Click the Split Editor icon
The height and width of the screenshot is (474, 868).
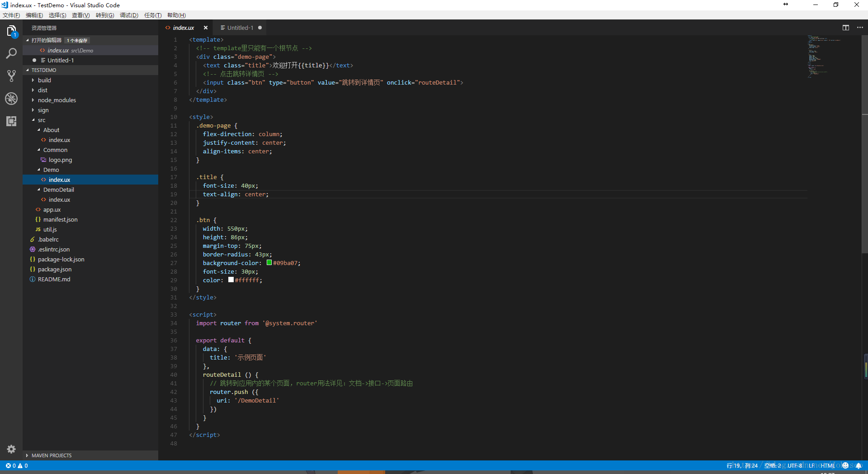(x=846, y=28)
